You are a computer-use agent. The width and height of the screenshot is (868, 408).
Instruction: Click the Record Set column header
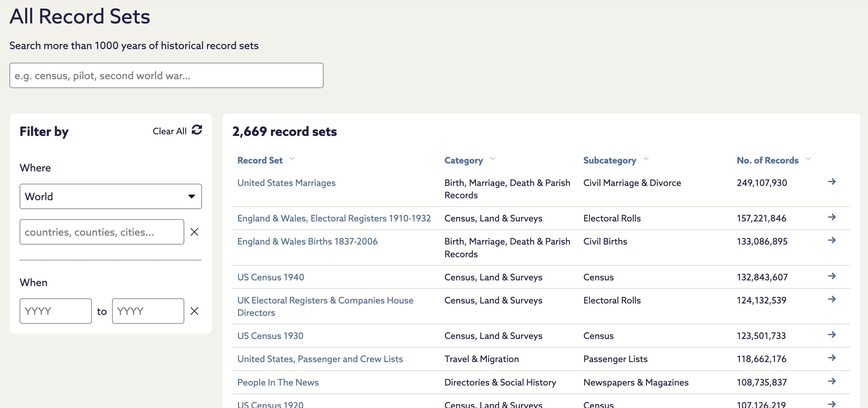[260, 160]
